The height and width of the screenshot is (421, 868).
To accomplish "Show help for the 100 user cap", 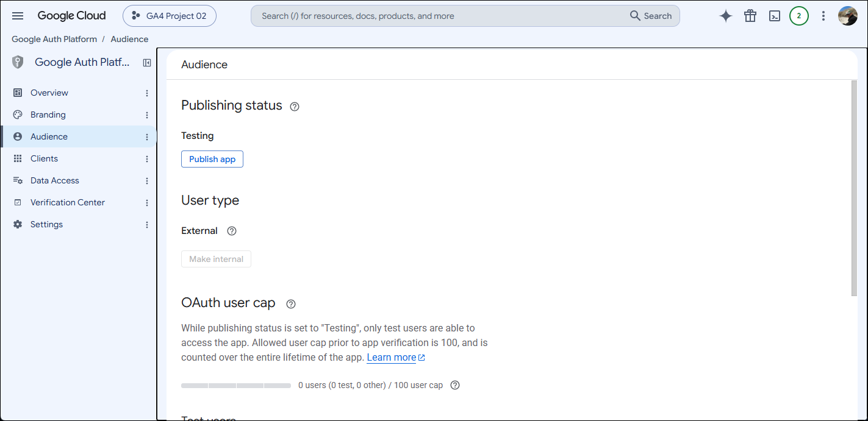I will [454, 385].
